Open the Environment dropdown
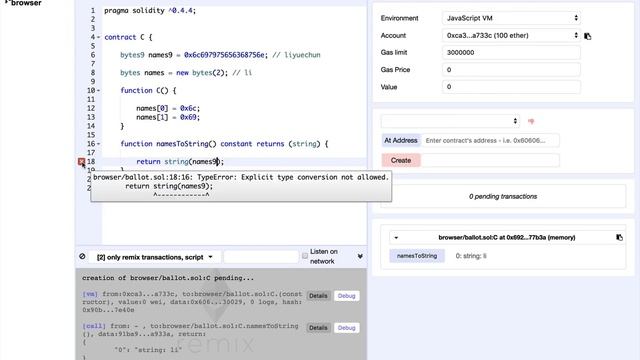Viewport: 640px width, 360px height. [x=511, y=18]
